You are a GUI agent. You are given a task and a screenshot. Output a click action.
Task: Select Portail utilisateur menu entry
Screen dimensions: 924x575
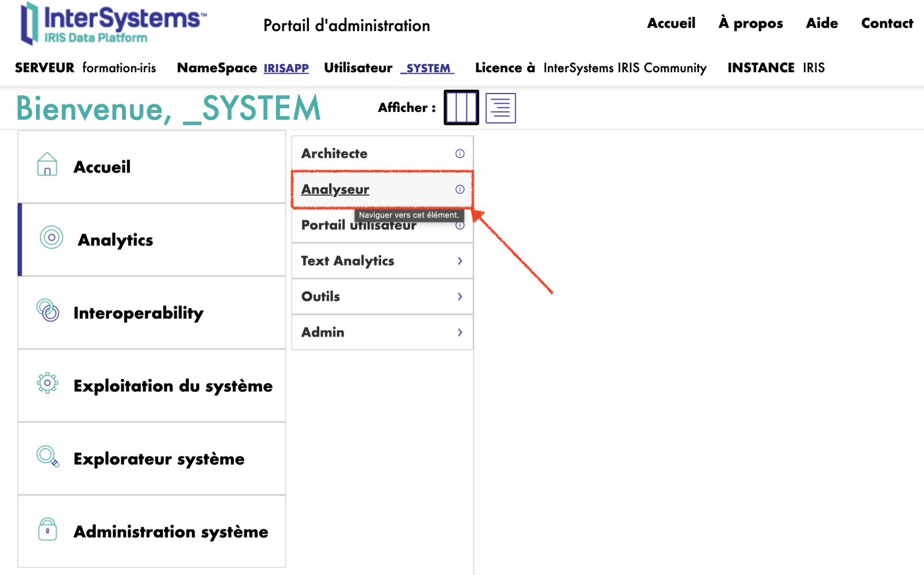pos(323,225)
